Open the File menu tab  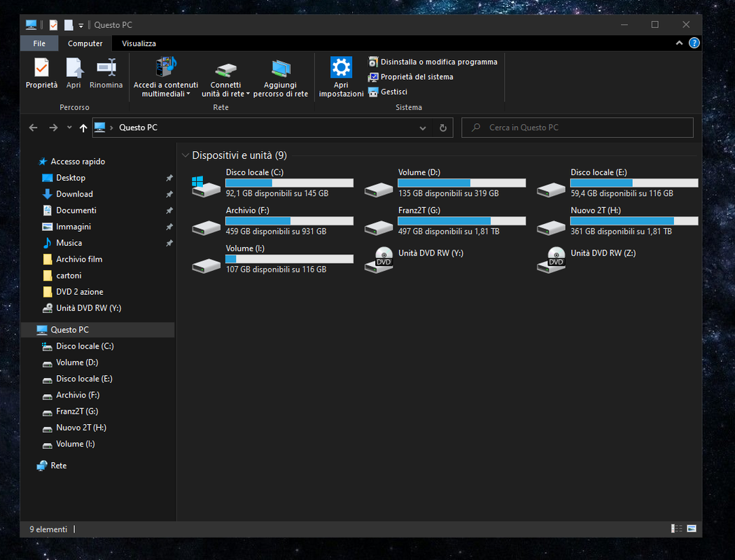click(39, 43)
